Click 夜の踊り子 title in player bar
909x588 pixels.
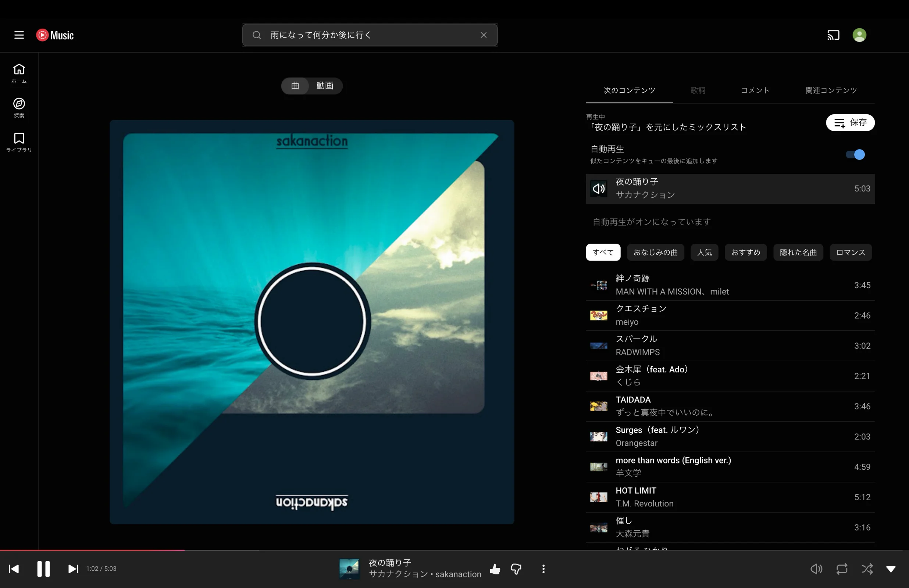(389, 563)
